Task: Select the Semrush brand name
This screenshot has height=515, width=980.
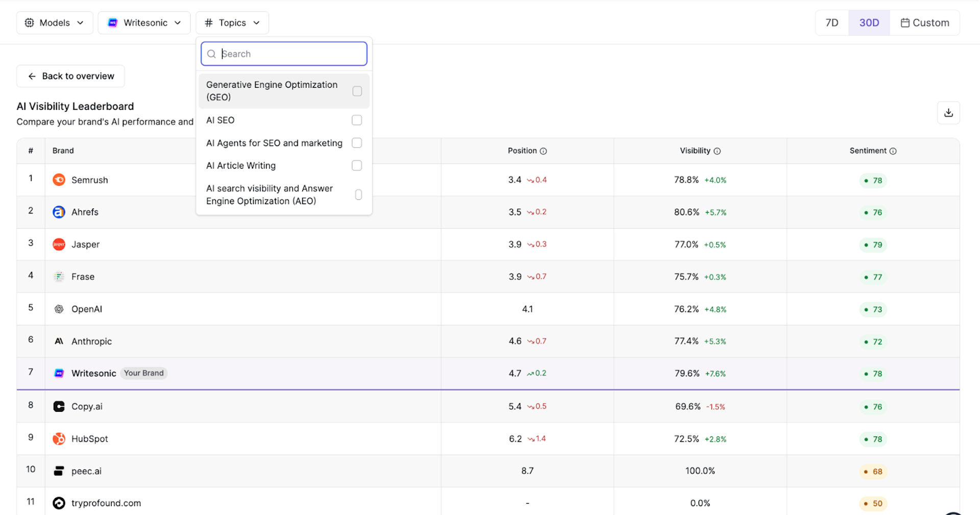Action: click(x=90, y=180)
